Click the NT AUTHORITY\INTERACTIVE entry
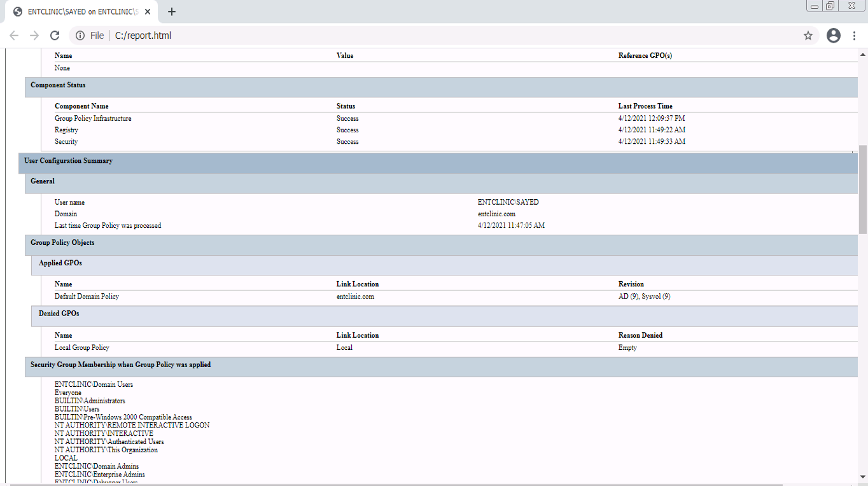This screenshot has width=868, height=486. click(x=104, y=433)
